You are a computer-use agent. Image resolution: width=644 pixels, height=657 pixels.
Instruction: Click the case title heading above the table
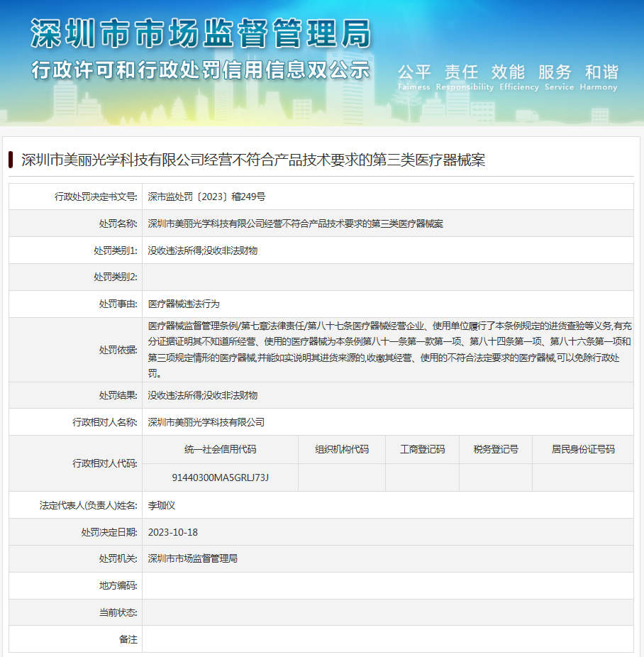pyautogui.click(x=253, y=160)
